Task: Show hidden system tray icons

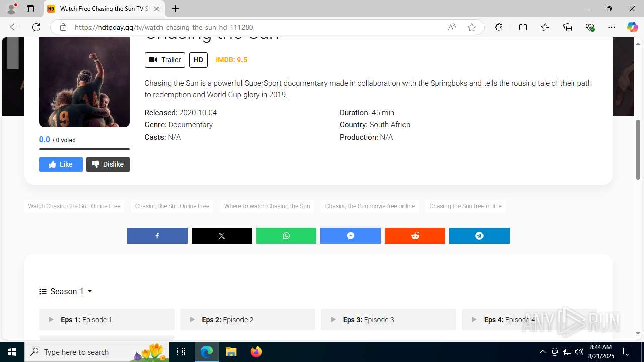Action: (x=542, y=352)
